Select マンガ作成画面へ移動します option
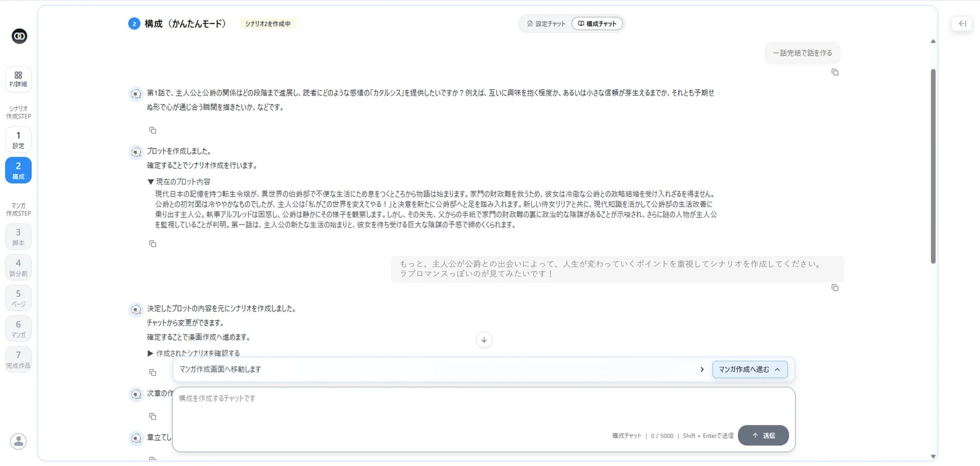Viewport: 980px width, 466px height. [x=220, y=369]
